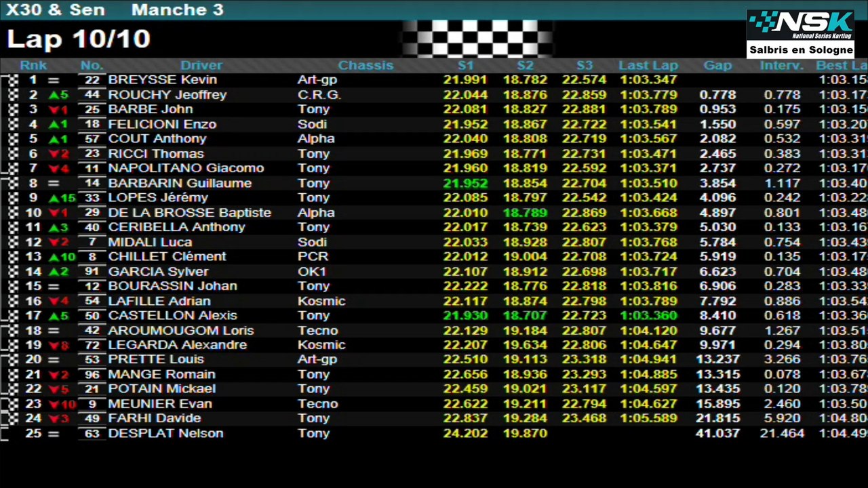Select driver FARHI Davide
The width and height of the screenshot is (868, 488).
(x=155, y=419)
